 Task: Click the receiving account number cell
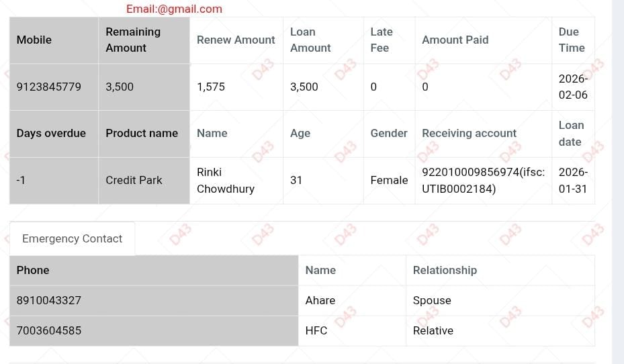[483, 180]
